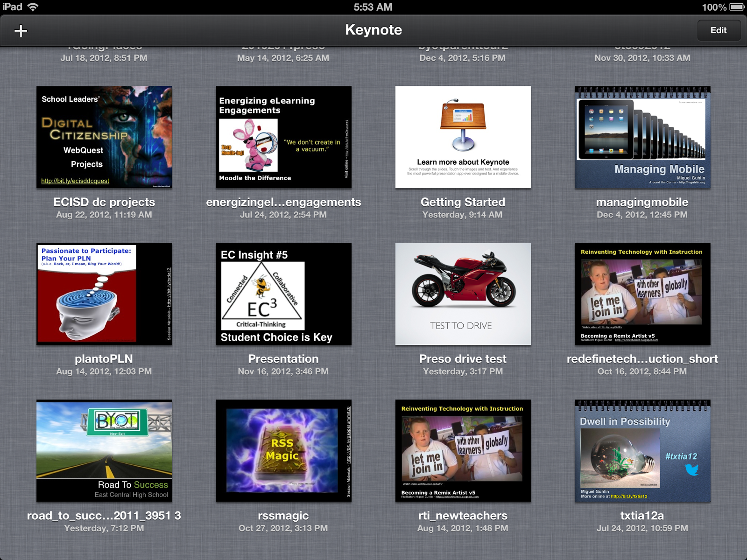Tap the date "Jul 24, 2012, 2:54 PM"

coord(283,215)
